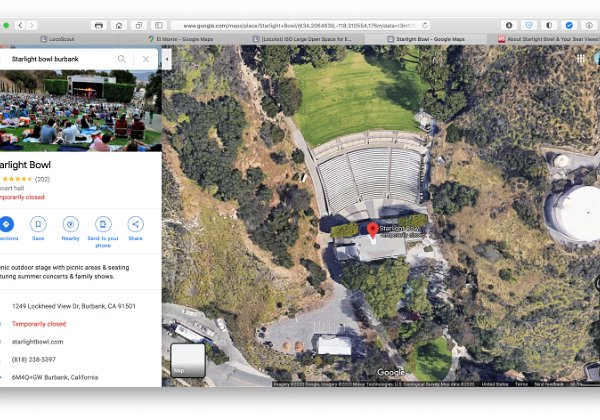The width and height of the screenshot is (600, 420).
Task: Click the Send to your phone icon
Action: pos(103,224)
